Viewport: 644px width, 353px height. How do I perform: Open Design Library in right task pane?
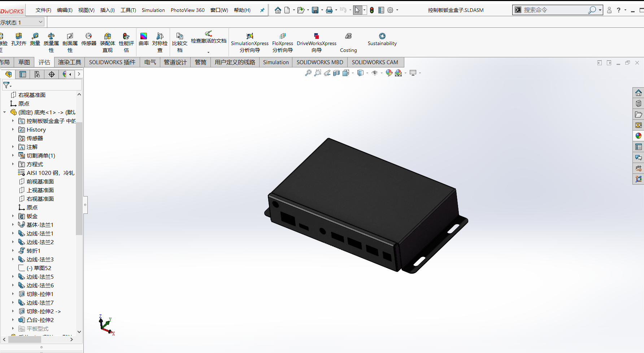pyautogui.click(x=639, y=103)
